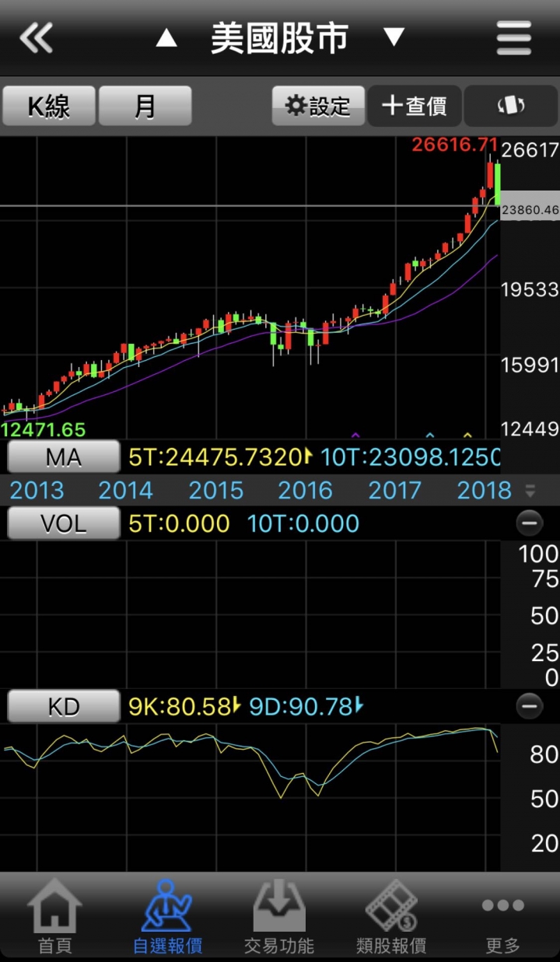Rotate the chart to landscape view

click(x=512, y=106)
